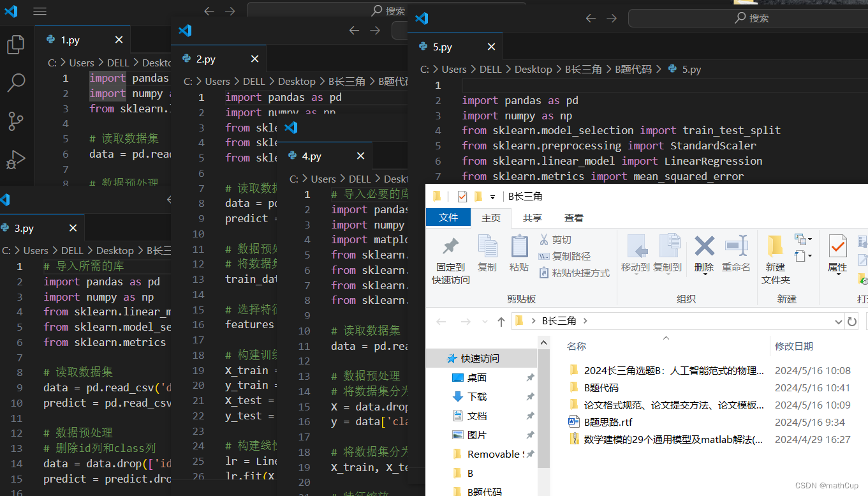
Task: Close the 3.py editor tab
Action: point(73,228)
